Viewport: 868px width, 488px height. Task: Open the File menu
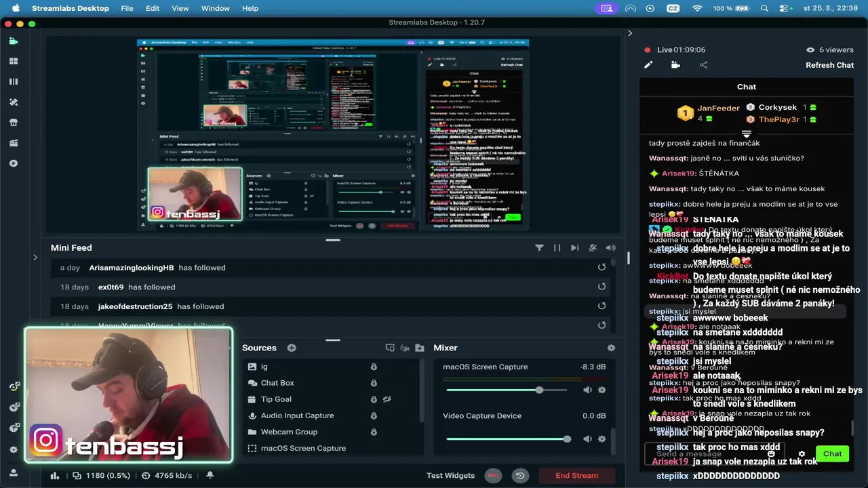[x=127, y=8]
